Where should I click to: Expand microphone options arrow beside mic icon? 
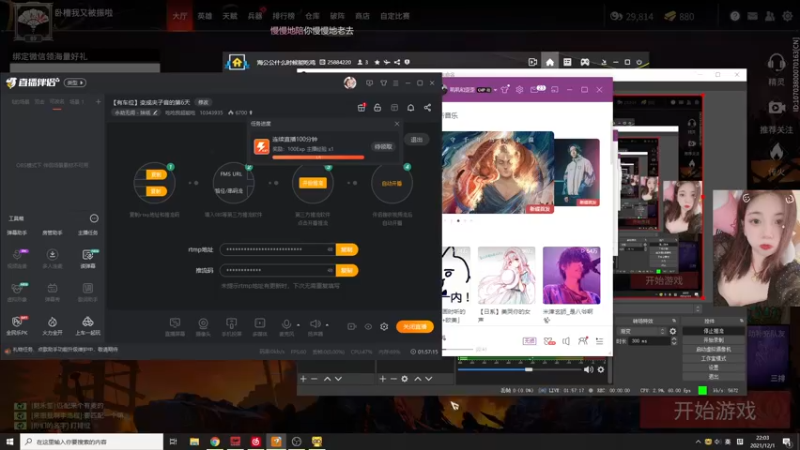(x=298, y=325)
